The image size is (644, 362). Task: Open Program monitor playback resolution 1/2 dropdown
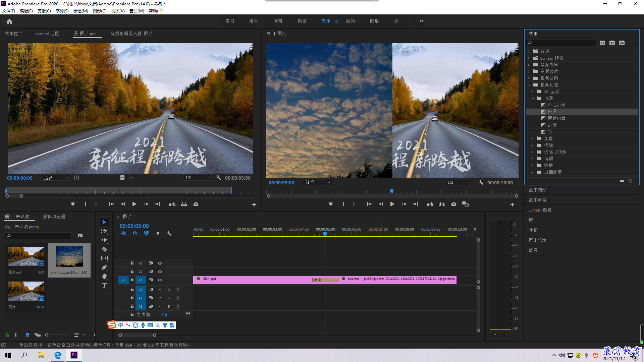[460, 183]
